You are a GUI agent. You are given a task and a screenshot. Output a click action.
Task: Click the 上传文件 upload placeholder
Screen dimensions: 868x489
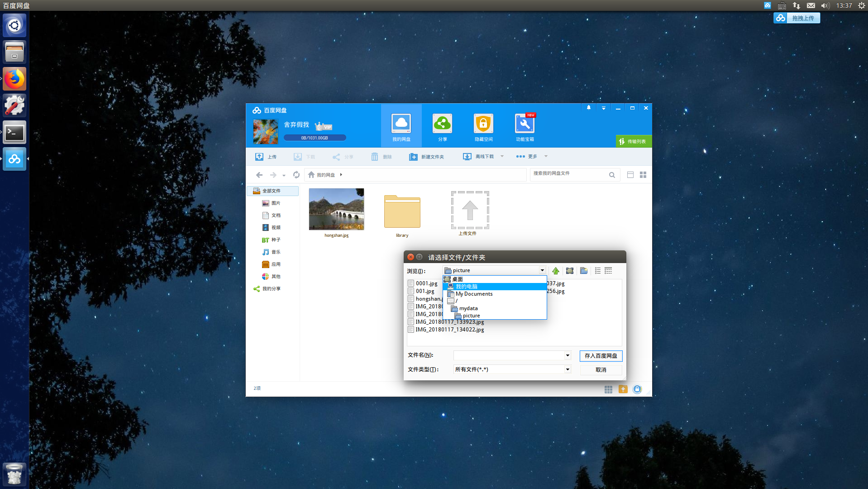point(470,210)
